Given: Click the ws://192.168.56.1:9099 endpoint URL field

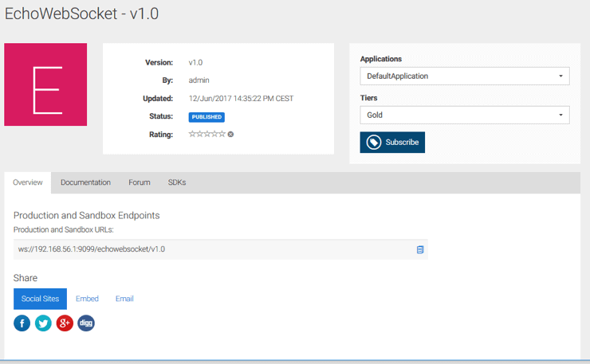Looking at the screenshot, I should coord(221,249).
